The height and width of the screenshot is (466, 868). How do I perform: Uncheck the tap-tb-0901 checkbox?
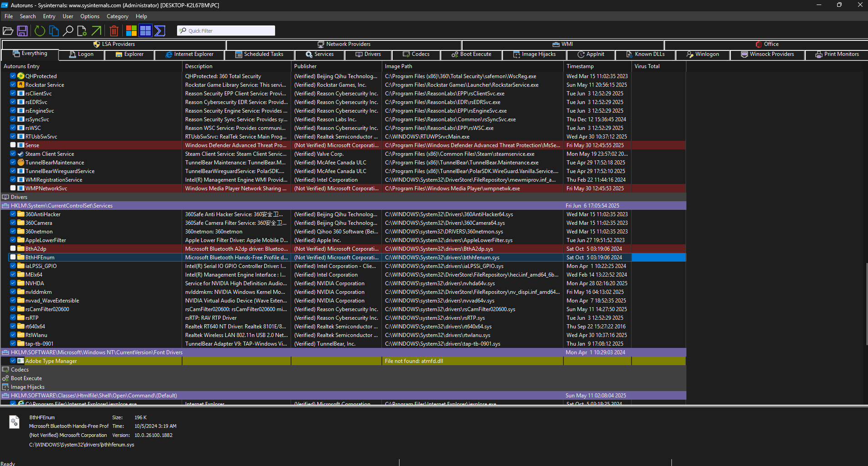tap(13, 343)
